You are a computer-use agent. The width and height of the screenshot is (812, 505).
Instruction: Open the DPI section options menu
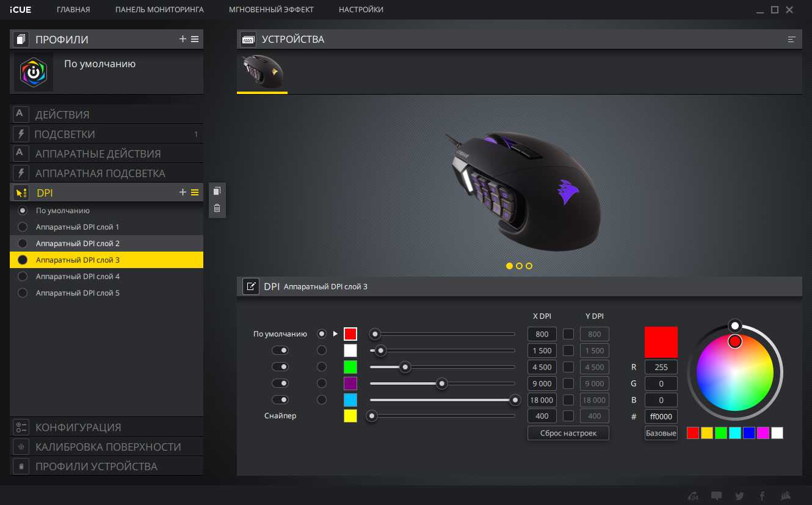click(x=195, y=192)
